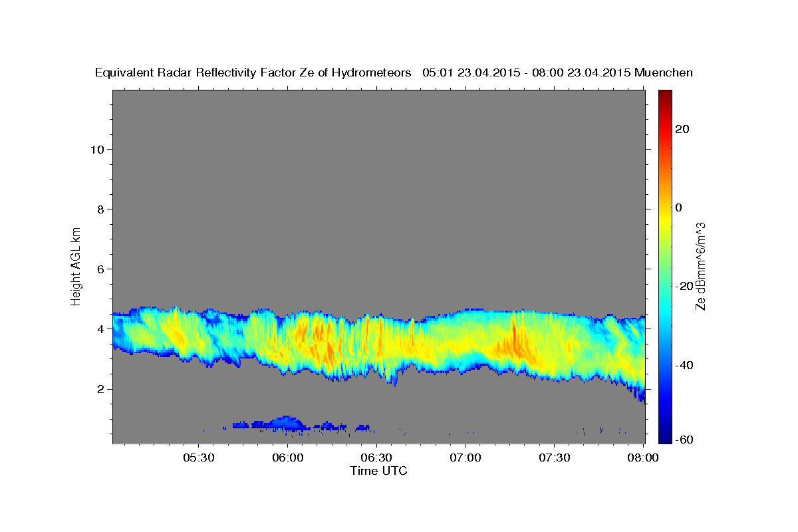Image resolution: width=798 pixels, height=532 pixels.
Task: Click the 08:00 time tick label
Action: (x=643, y=458)
